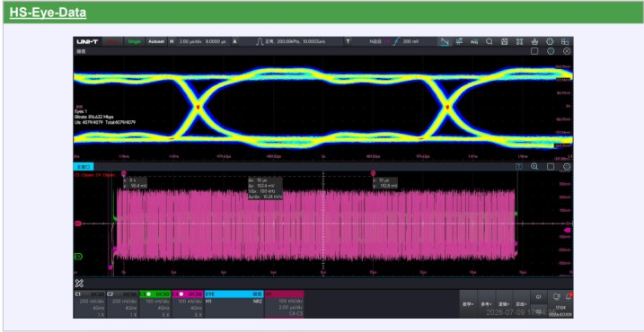Click the UNI-T logo button
Viewport: 644px width, 332px height.
click(x=87, y=41)
